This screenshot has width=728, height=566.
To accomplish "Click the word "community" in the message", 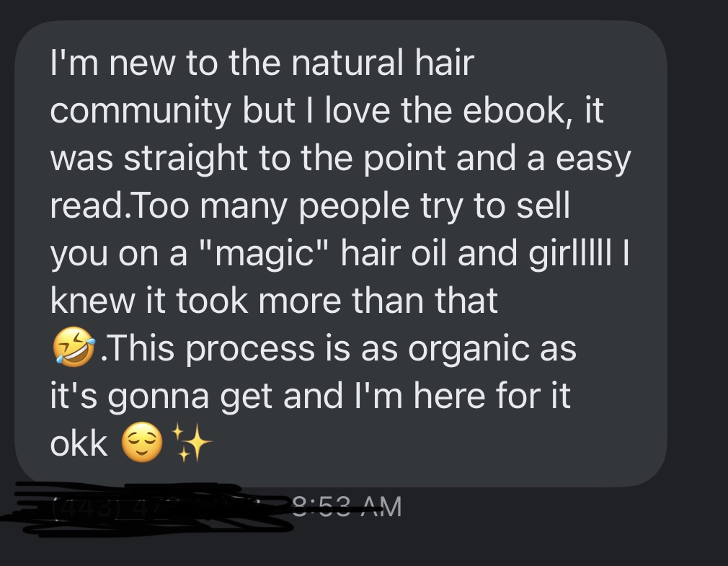I will point(141,110).
